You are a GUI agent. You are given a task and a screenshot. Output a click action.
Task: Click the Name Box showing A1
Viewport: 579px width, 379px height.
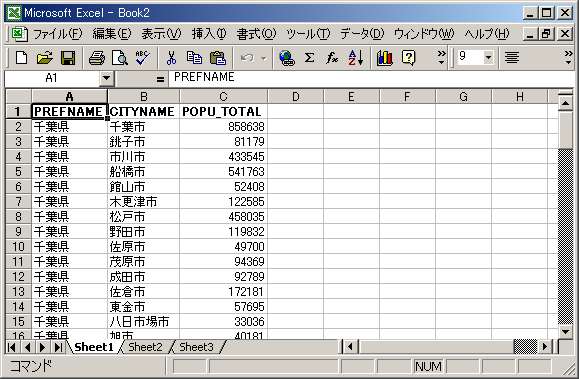click(x=52, y=78)
